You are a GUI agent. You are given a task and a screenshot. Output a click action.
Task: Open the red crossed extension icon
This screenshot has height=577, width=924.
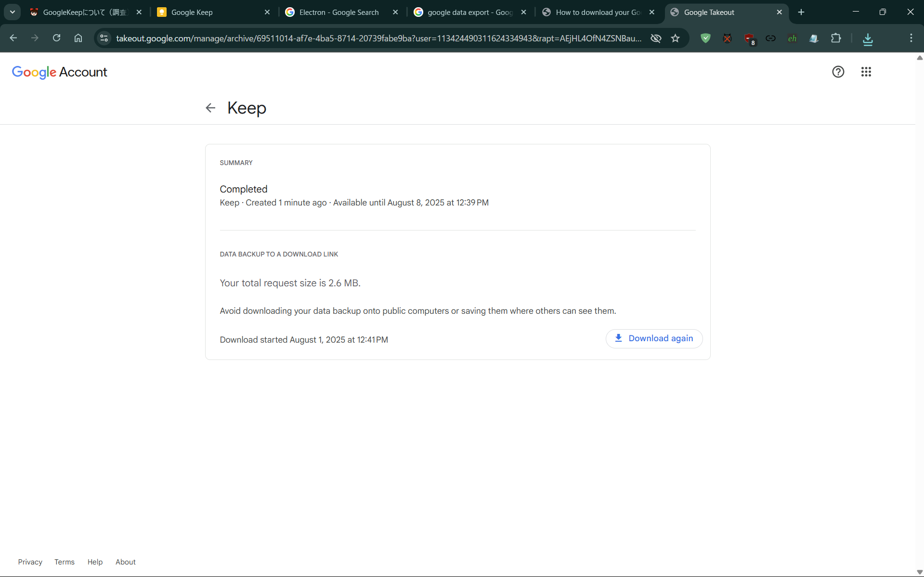pos(727,38)
